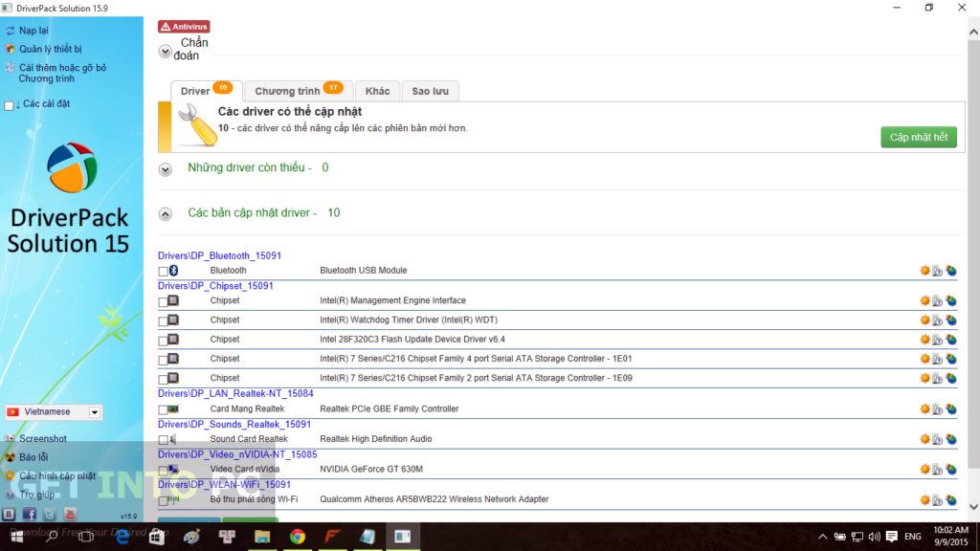Click the scrollbar up arrow
980x551 pixels.
click(973, 33)
